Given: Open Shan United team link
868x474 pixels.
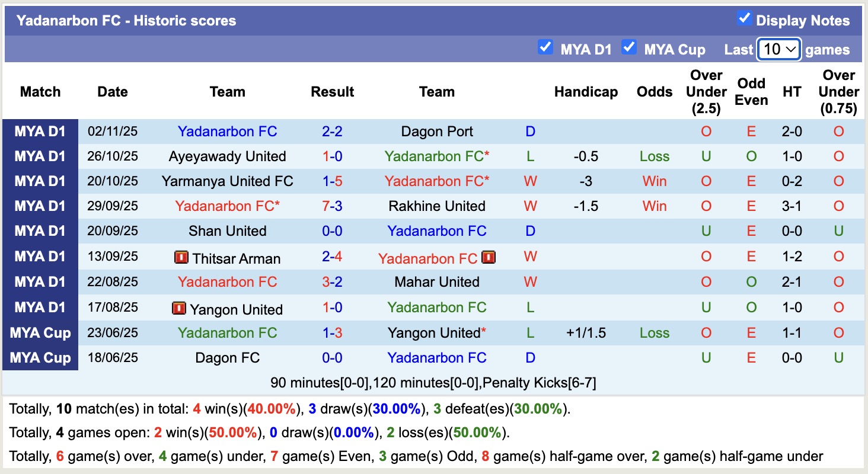Looking at the screenshot, I should (x=227, y=231).
